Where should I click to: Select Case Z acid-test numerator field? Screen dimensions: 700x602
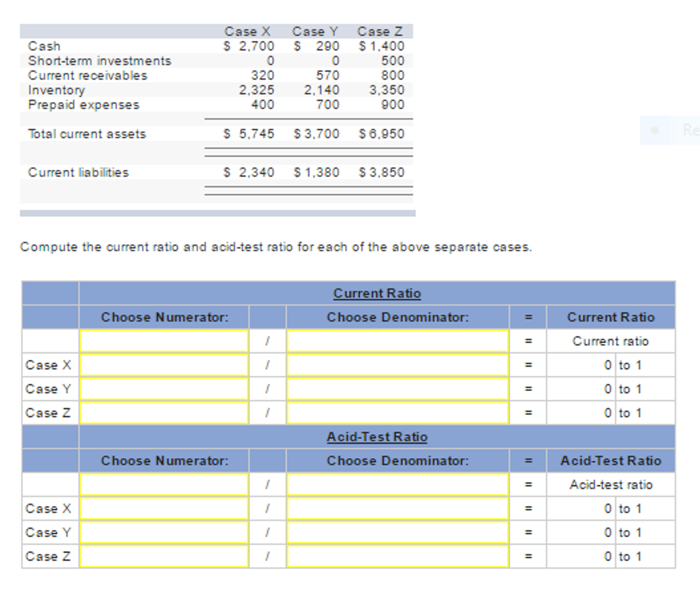coord(164,556)
